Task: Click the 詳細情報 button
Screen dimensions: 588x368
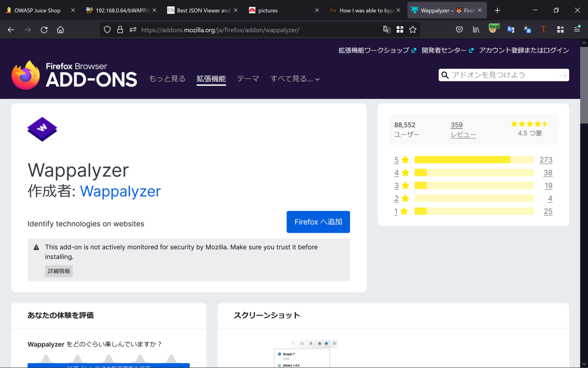Action: pyautogui.click(x=59, y=271)
